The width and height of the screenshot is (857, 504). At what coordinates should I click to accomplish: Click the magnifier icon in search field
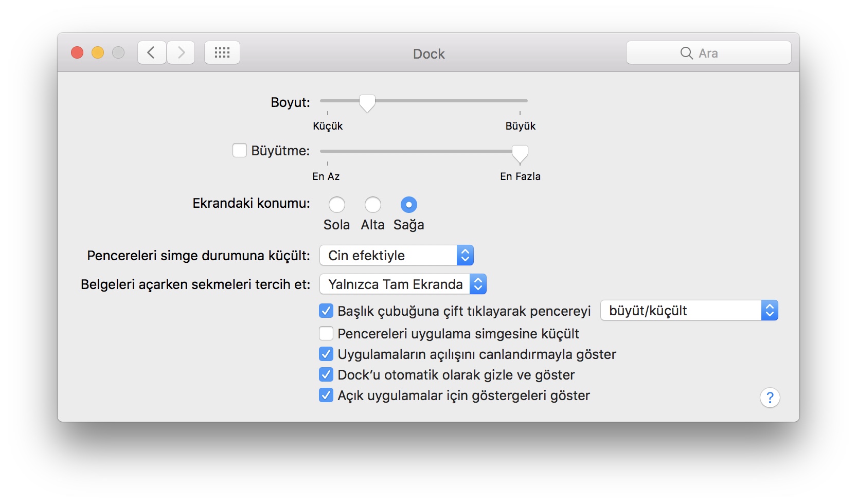point(686,53)
